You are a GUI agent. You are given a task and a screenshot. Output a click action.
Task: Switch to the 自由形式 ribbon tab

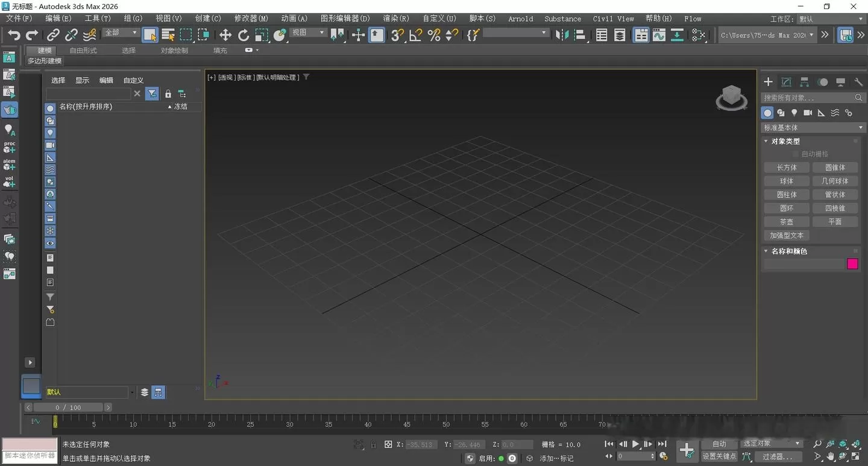(x=83, y=50)
